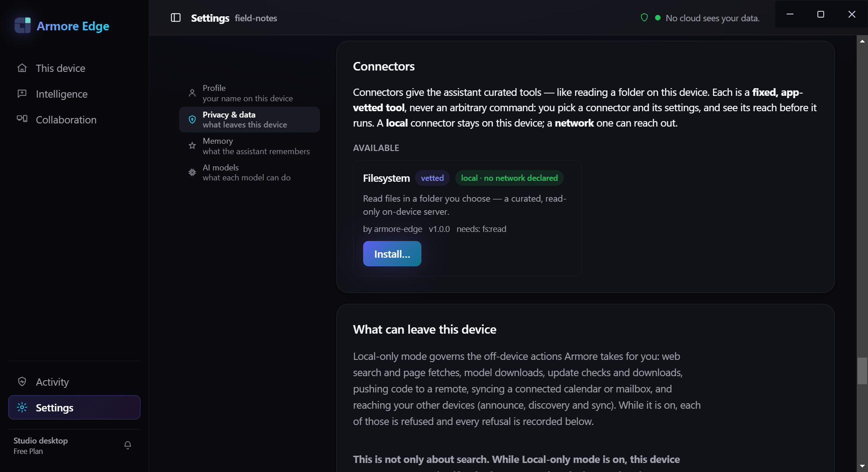Click the scrollbar thumb

tap(862, 371)
